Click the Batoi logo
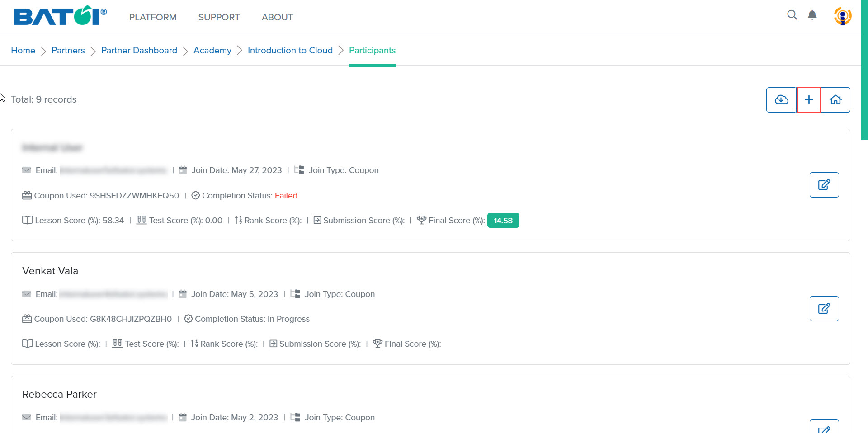This screenshot has width=868, height=433. [x=60, y=16]
